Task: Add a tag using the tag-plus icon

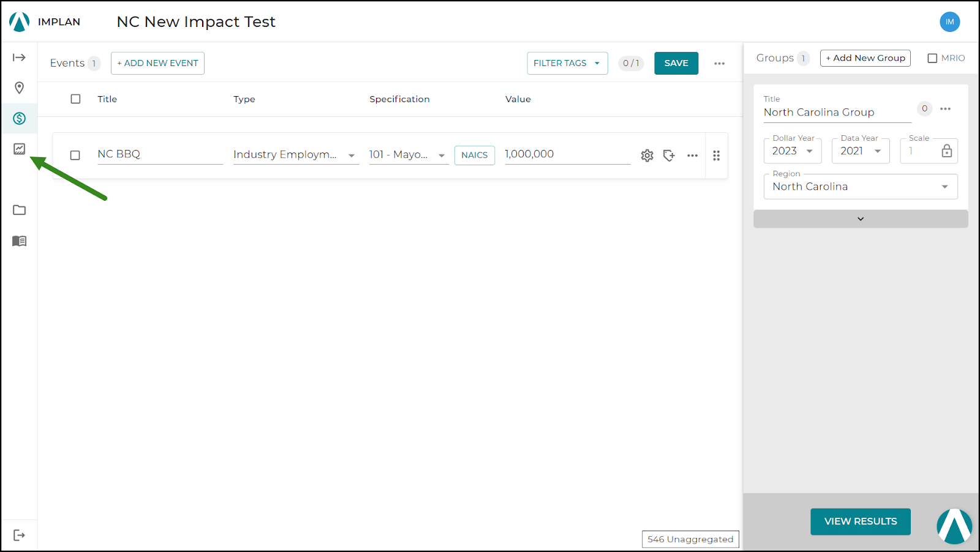Action: point(669,156)
